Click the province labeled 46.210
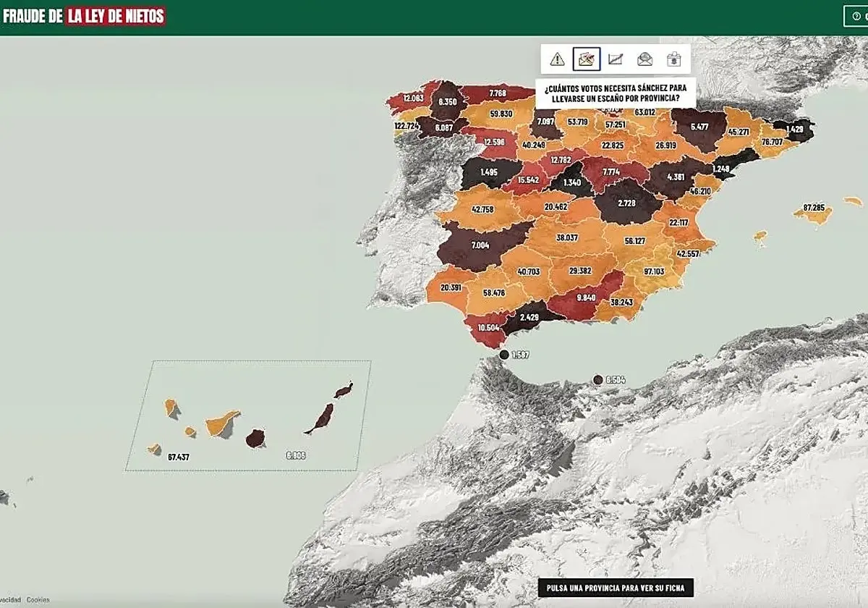This screenshot has height=608, width=868. pos(700,192)
